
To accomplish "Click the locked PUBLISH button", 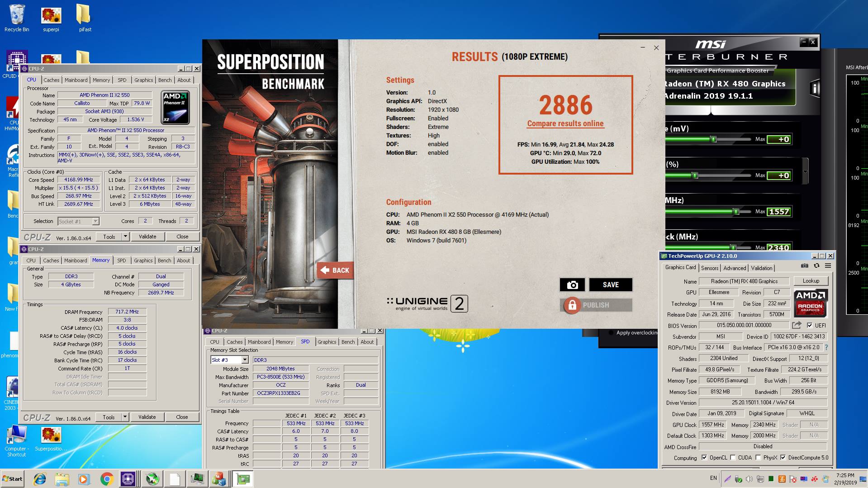I will [596, 305].
